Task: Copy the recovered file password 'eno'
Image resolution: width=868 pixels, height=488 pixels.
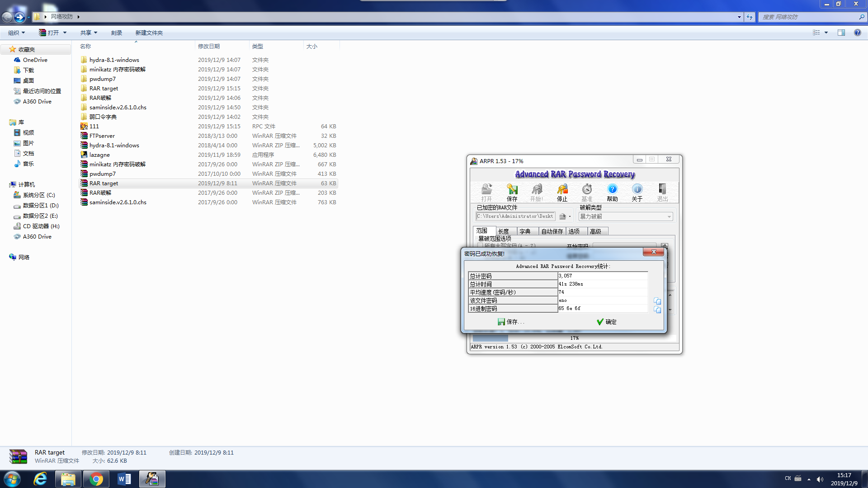Action: (657, 301)
